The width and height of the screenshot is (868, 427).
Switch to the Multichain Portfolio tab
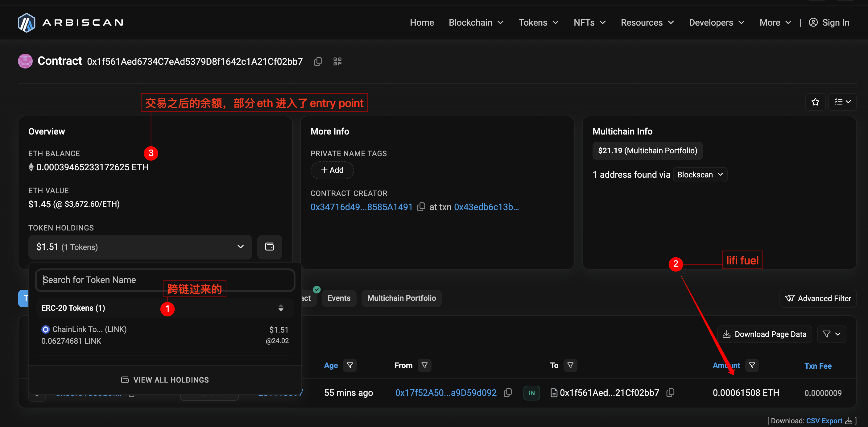401,298
